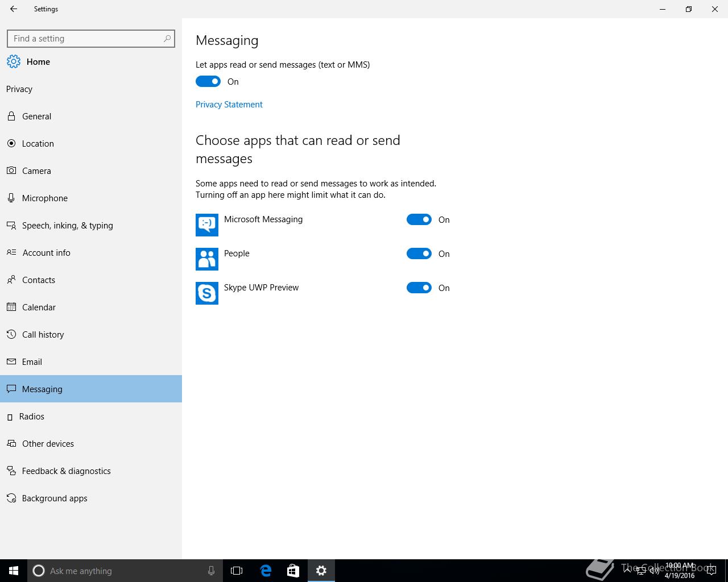
Task: Open Background apps settings
Action: [x=91, y=498]
